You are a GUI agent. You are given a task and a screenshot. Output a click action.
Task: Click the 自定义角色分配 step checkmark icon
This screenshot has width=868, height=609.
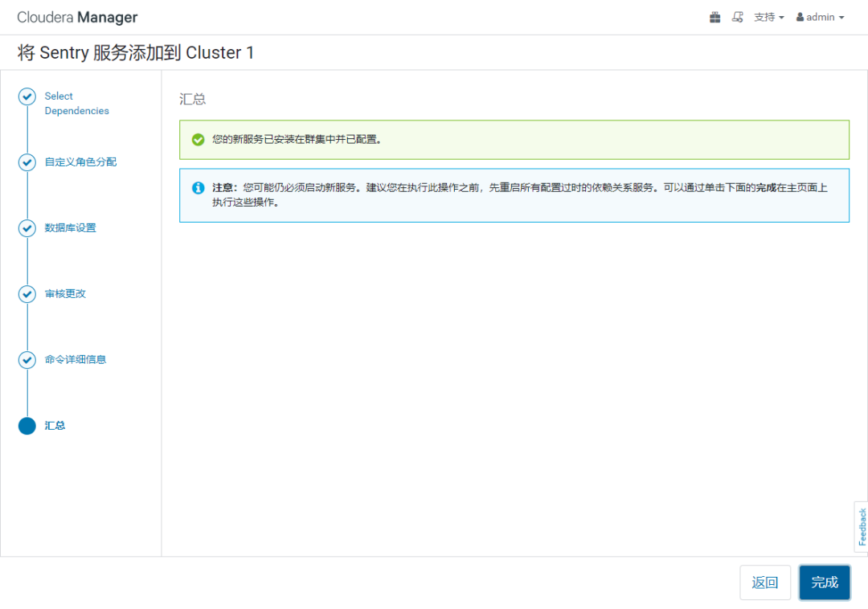27,162
